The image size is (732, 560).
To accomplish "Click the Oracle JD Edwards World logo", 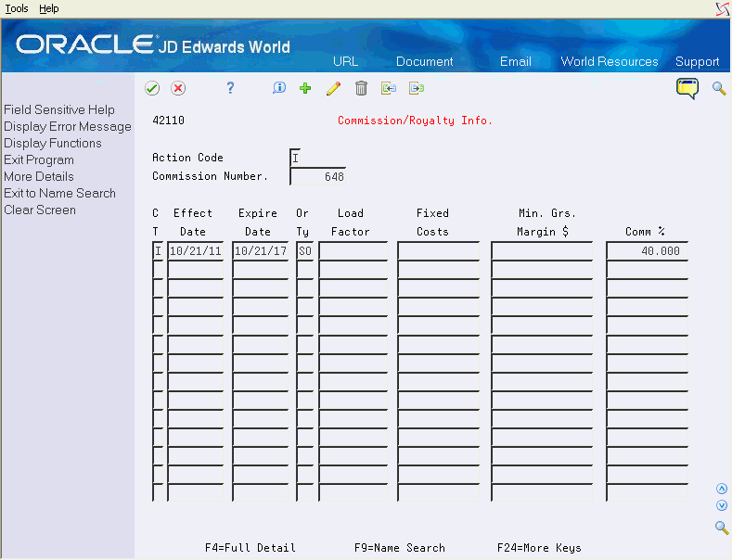I will (x=153, y=45).
